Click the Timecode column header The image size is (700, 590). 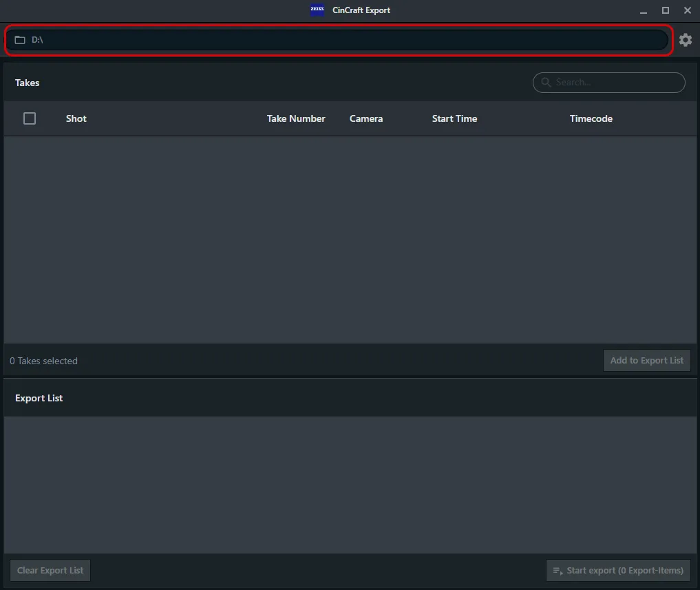591,118
